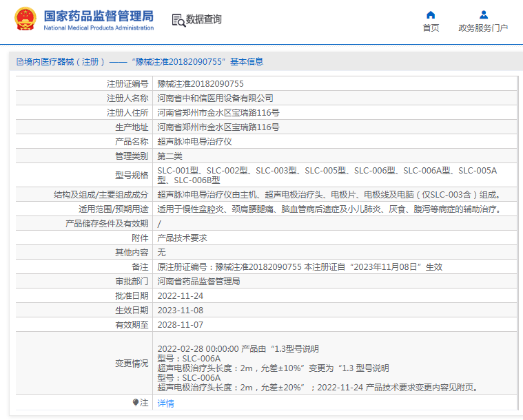Screen dimensions: 523x420
Task: Click the 适用范围/预期用途 label
Action: 114,209
